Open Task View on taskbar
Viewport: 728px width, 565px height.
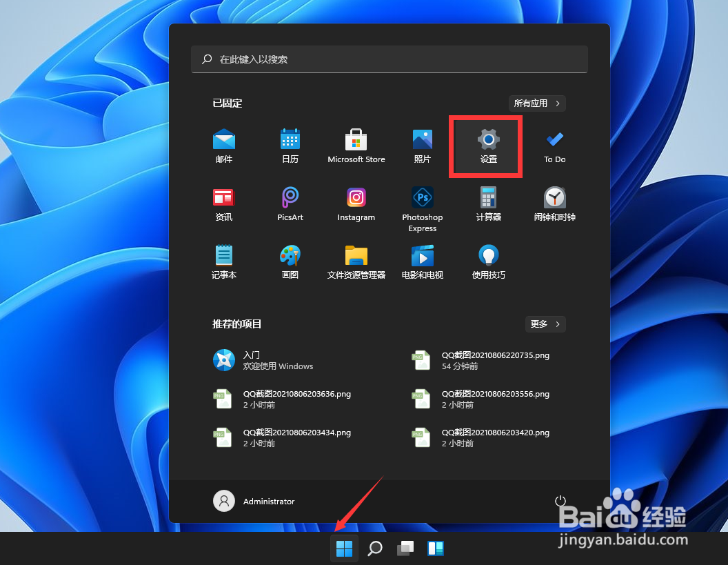[405, 548]
